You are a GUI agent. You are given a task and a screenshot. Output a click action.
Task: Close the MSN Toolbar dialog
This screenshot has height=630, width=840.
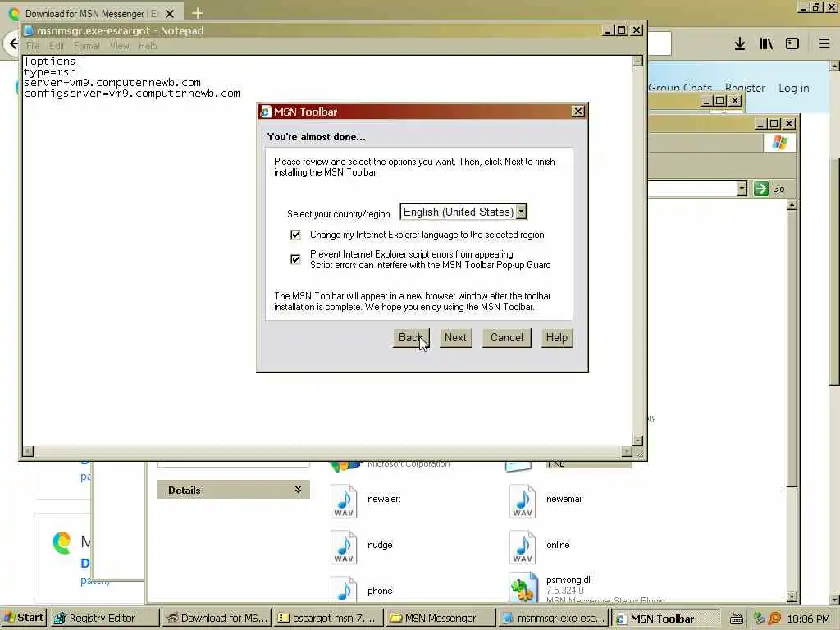coord(577,112)
